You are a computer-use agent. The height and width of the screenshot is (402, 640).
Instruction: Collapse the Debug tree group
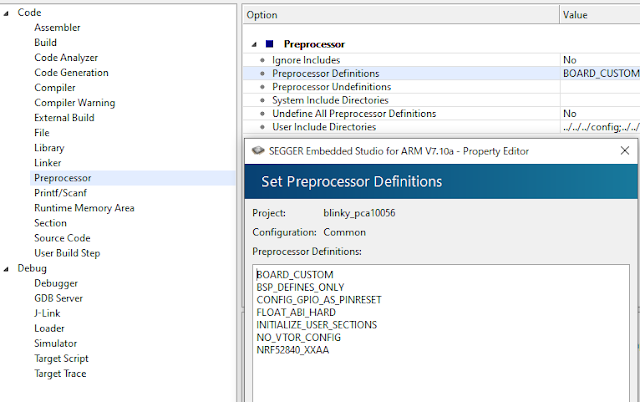pyautogui.click(x=6, y=269)
